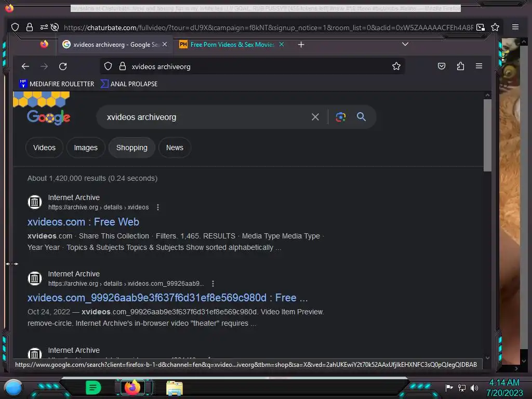532x399 pixels.
Task: Open a new tab with plus button
Action: [x=301, y=45]
